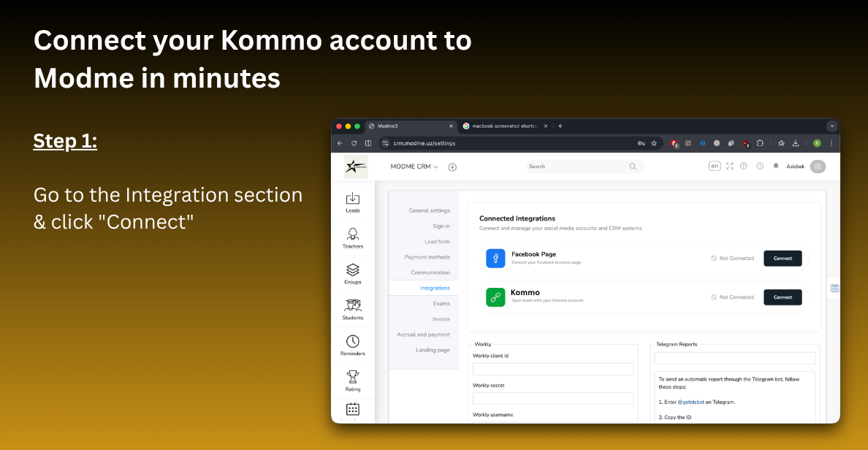Close the Modme3 browser tab
The image size is (868, 450).
pyautogui.click(x=451, y=126)
